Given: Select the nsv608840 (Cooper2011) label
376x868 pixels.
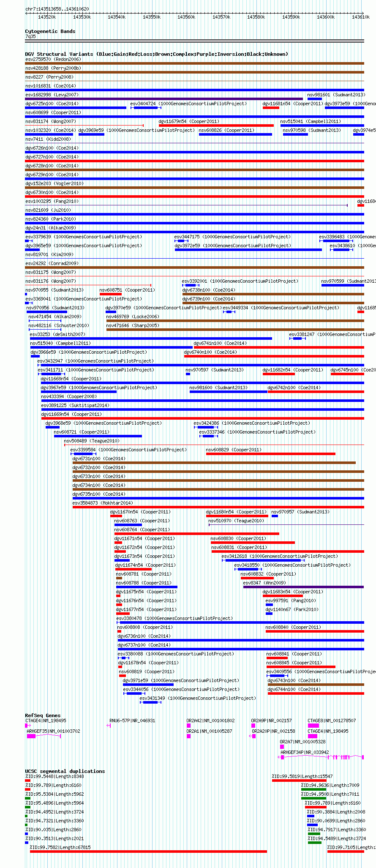Looking at the screenshot, I should tap(293, 627).
